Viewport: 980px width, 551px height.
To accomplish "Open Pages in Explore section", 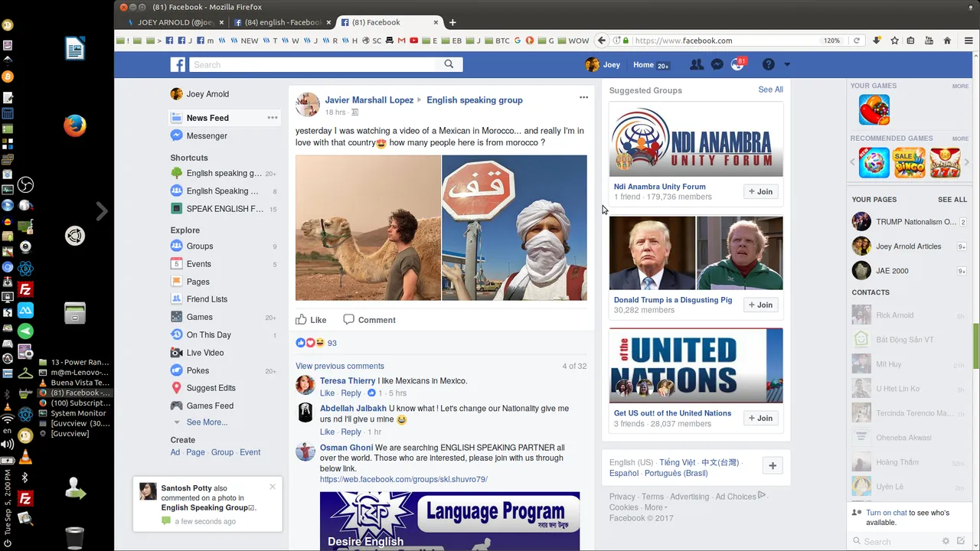I will tap(198, 282).
